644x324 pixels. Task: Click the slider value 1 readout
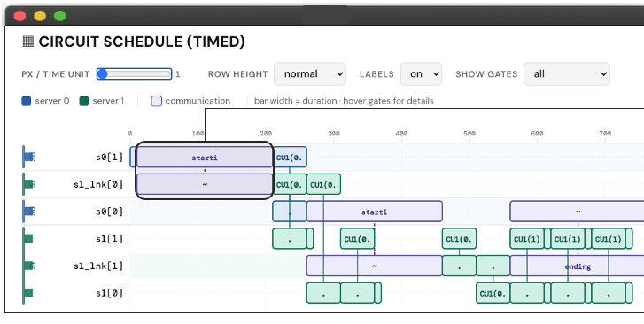click(x=178, y=74)
